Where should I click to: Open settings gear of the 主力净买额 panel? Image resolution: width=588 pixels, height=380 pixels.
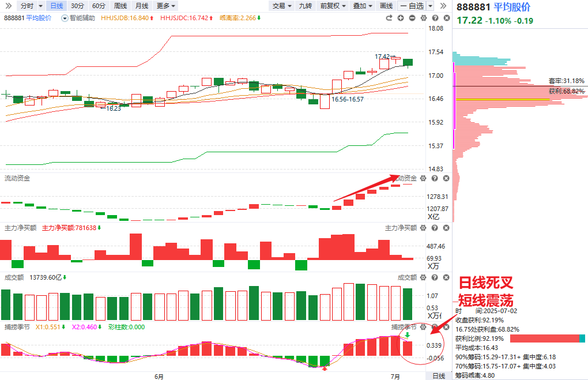click(x=423, y=228)
